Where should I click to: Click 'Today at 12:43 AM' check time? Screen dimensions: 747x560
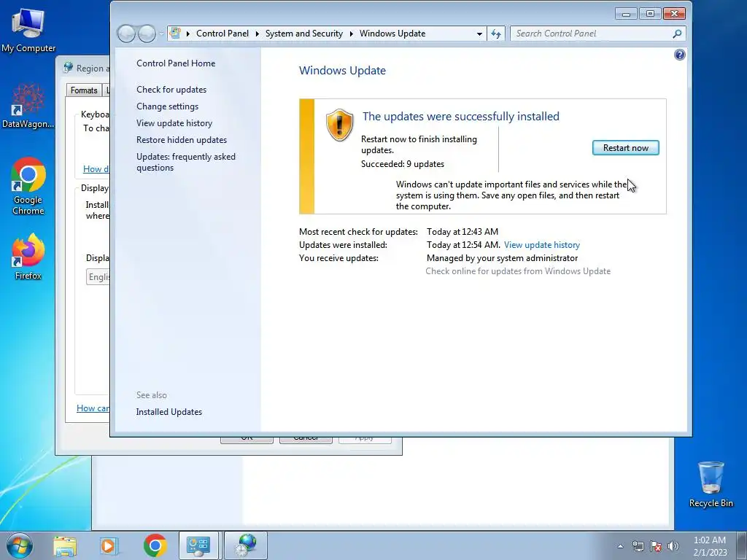point(462,232)
